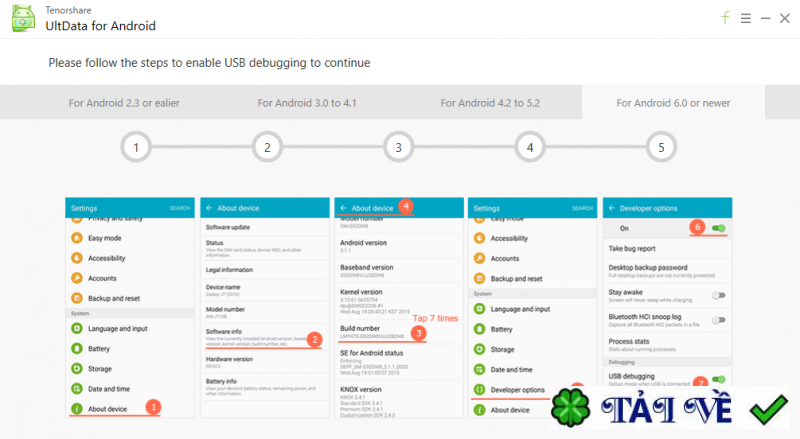Open the Facebook share icon

(x=725, y=18)
